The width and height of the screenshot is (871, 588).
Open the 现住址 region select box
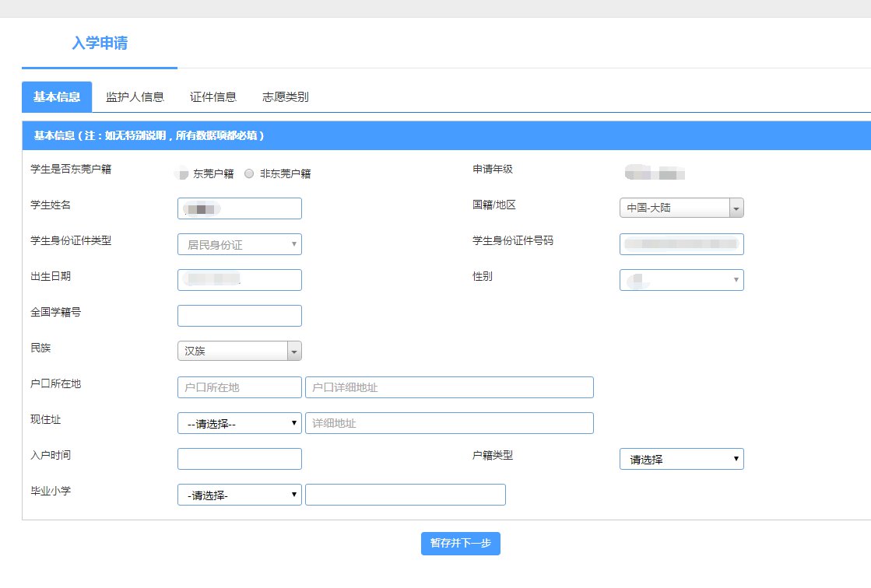pos(239,423)
